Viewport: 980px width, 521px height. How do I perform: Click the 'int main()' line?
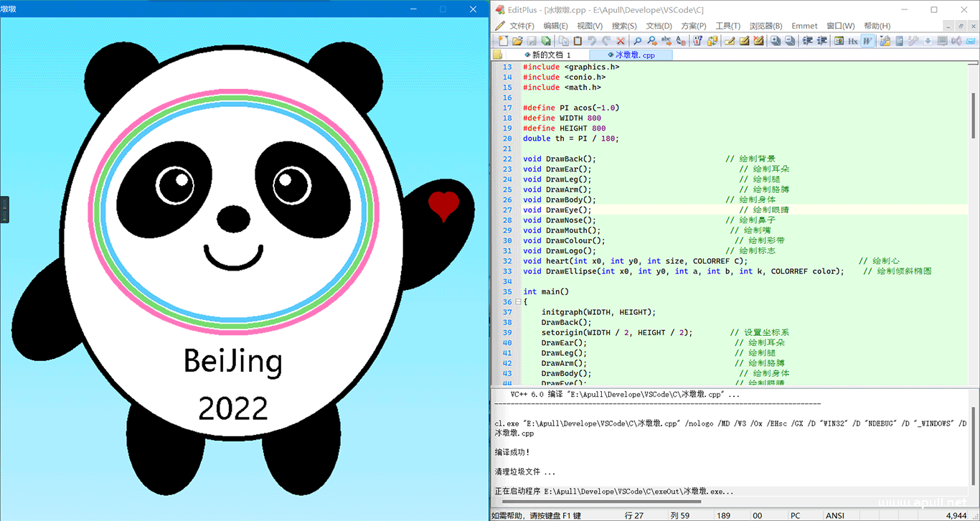click(546, 291)
